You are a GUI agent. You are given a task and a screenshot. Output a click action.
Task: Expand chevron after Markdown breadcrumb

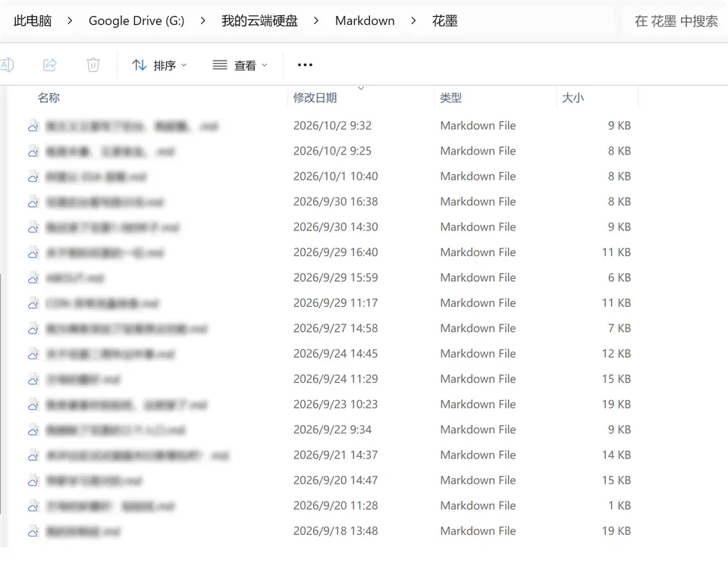(x=413, y=21)
